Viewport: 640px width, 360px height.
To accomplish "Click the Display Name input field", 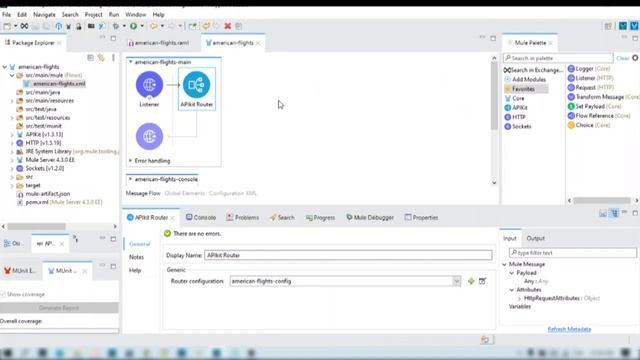I will click(x=348, y=255).
